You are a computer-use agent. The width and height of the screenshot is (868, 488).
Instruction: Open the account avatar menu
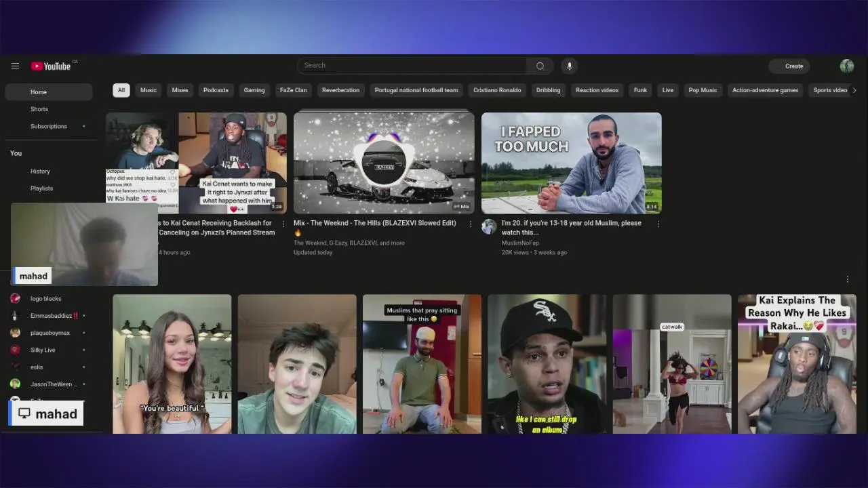coord(847,66)
